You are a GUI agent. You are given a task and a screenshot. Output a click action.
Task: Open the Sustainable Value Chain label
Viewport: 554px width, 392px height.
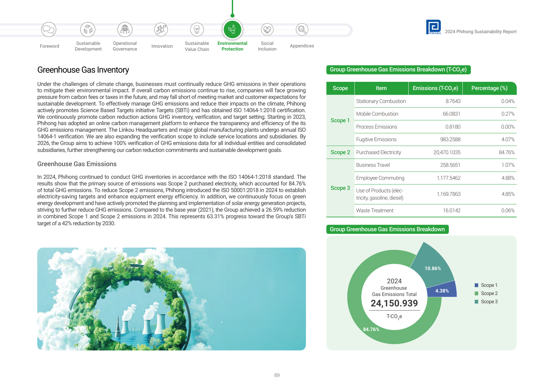pyautogui.click(x=197, y=46)
